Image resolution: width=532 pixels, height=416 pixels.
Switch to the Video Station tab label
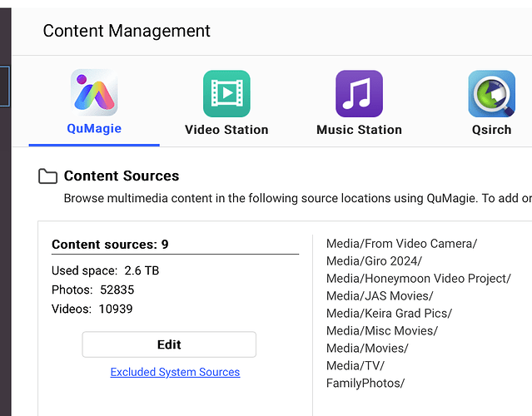[226, 130]
